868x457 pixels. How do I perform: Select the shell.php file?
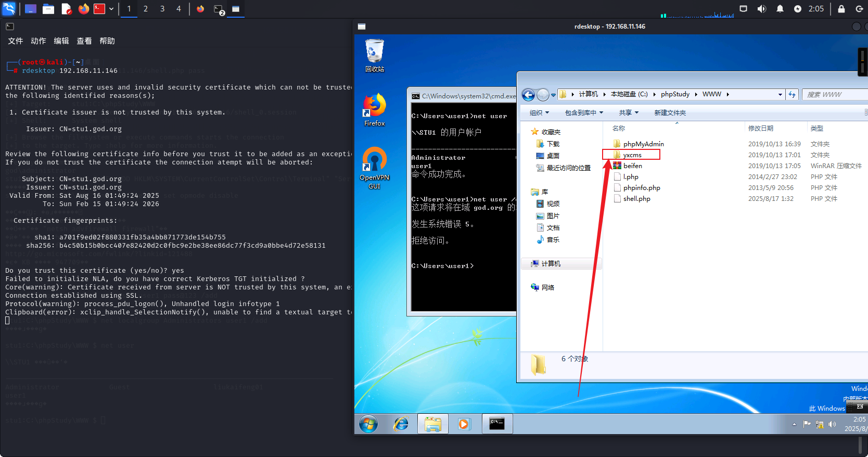(632, 198)
